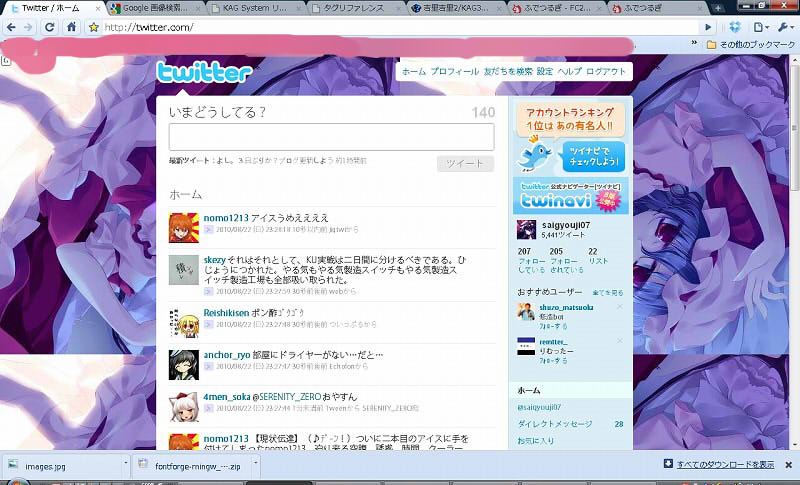
Task: Open 設定 in top navigation
Action: [544, 72]
